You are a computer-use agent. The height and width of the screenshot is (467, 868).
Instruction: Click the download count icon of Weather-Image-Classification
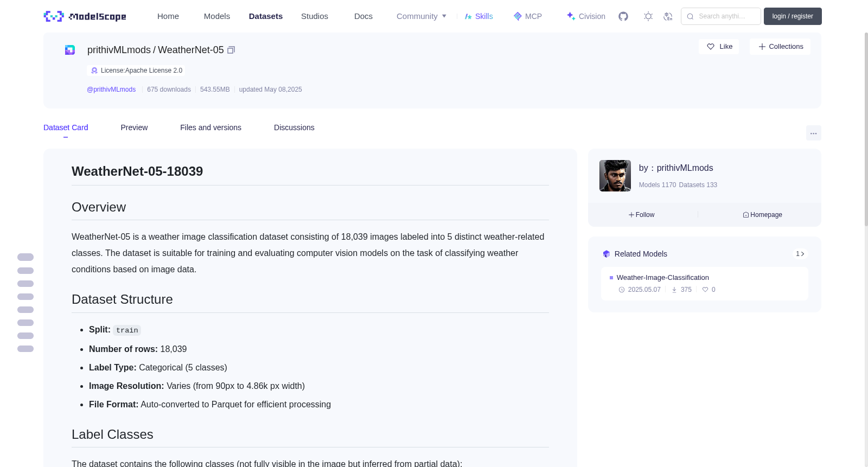point(674,290)
